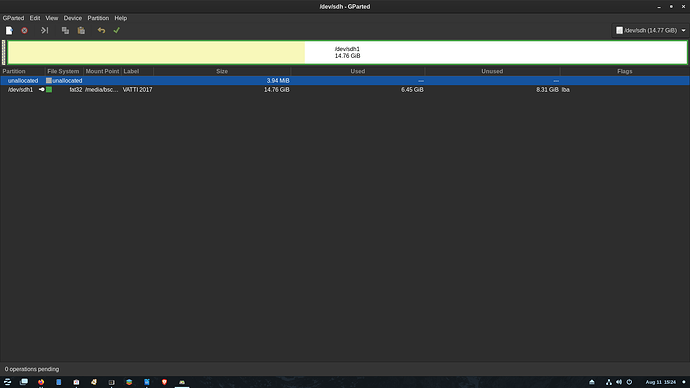Sort by the Flags column header
This screenshot has width=690, height=388.
[624, 71]
